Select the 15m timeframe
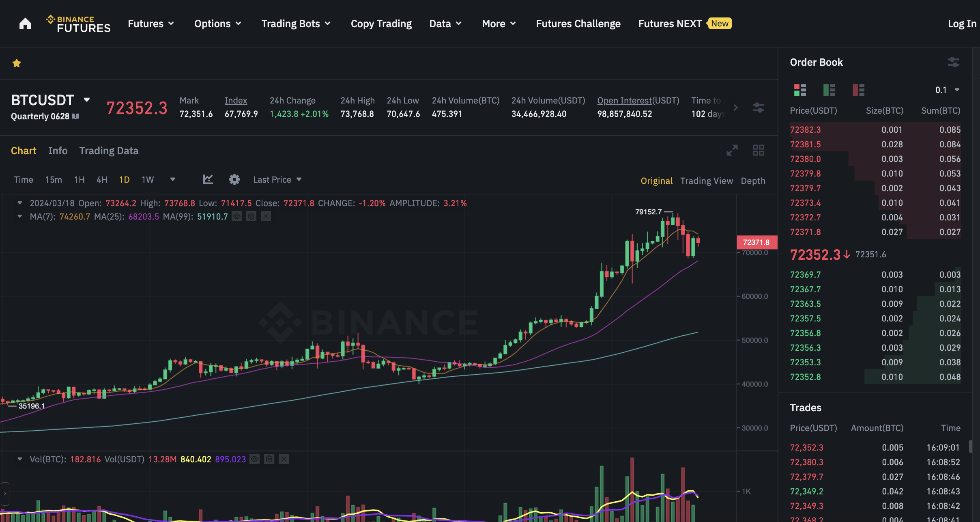 pos(54,179)
